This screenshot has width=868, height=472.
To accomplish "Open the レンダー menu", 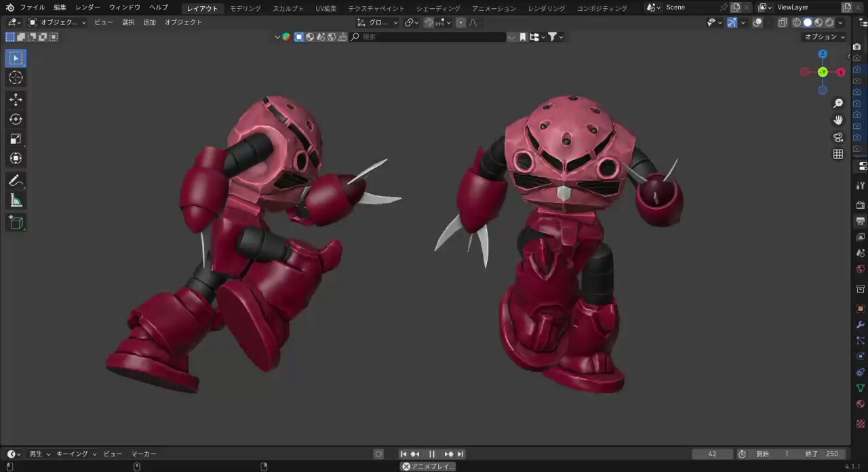I will [87, 7].
